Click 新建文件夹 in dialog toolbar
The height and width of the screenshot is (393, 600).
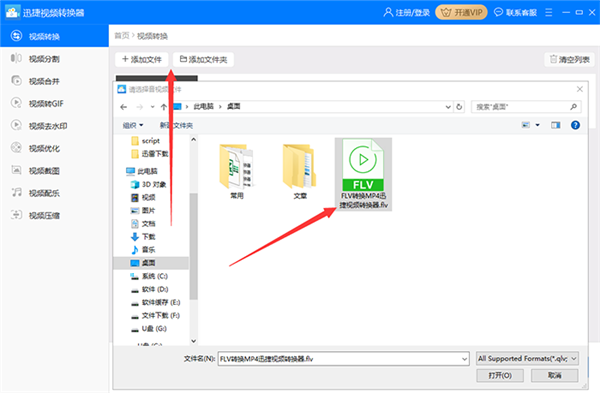coord(176,125)
